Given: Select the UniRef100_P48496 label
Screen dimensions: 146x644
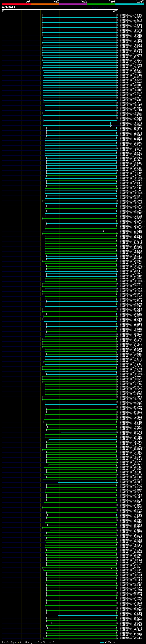Looking at the screenshot, I should [x=131, y=218].
